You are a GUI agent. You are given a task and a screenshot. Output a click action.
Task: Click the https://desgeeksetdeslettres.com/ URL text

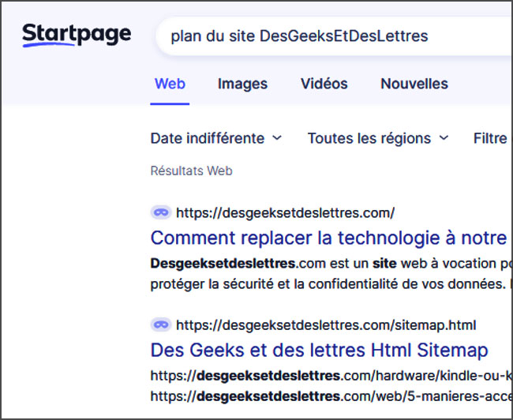pyautogui.click(x=285, y=213)
